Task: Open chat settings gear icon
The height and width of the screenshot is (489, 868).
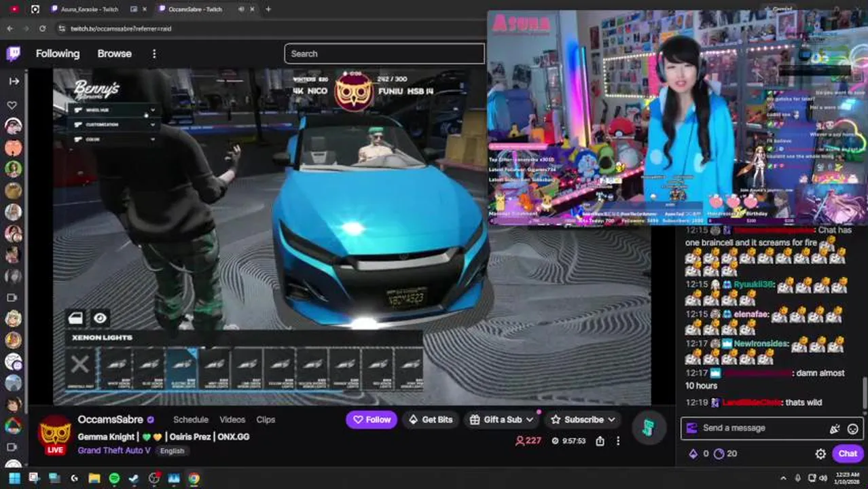Action: click(820, 454)
